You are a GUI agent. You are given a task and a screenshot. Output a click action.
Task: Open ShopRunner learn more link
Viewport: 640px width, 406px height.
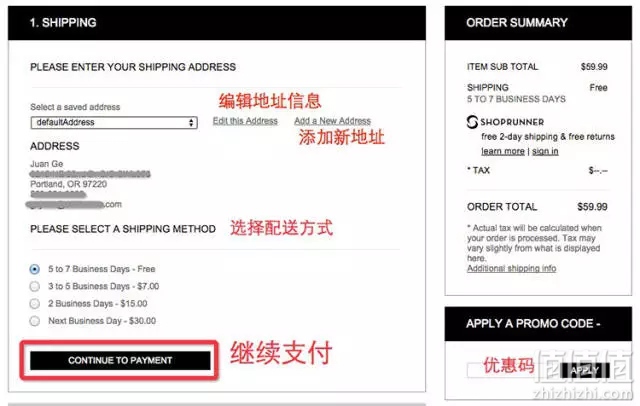502,151
